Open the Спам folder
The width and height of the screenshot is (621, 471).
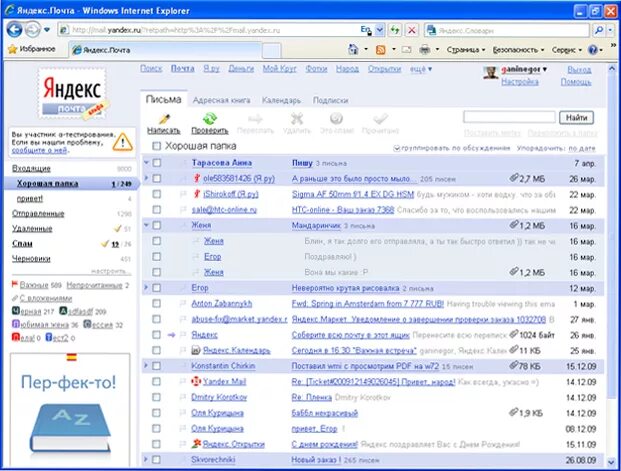[x=22, y=244]
